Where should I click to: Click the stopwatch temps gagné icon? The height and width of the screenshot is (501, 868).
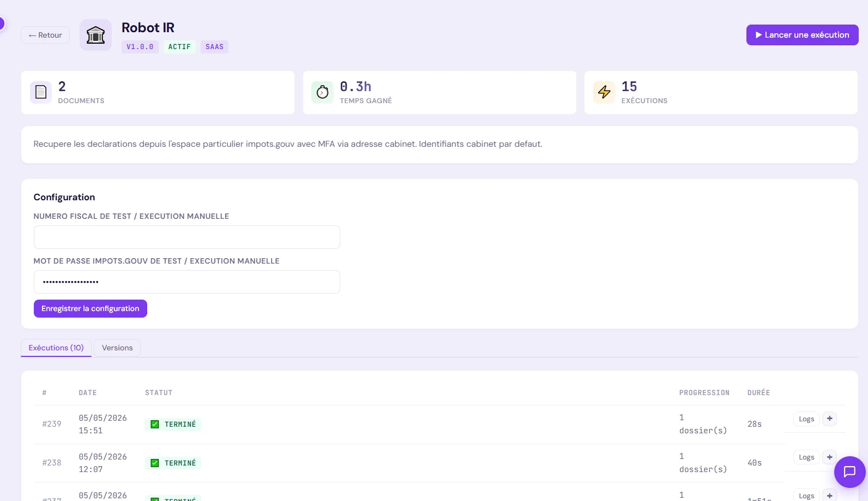(322, 92)
